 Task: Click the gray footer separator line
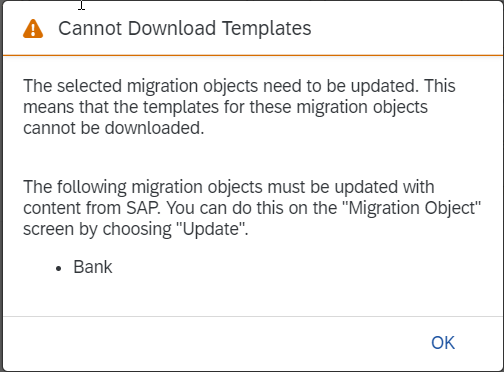click(x=253, y=316)
